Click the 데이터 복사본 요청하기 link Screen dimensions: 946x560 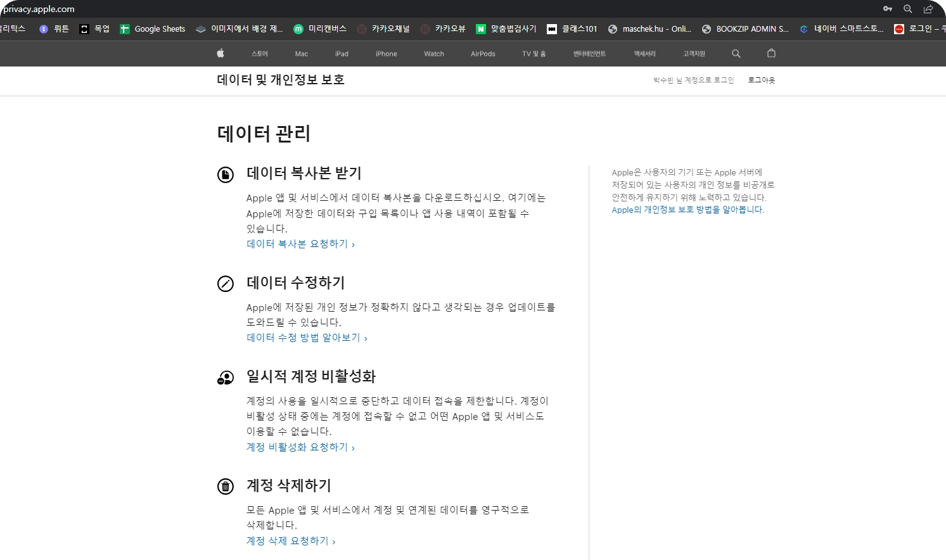click(297, 243)
